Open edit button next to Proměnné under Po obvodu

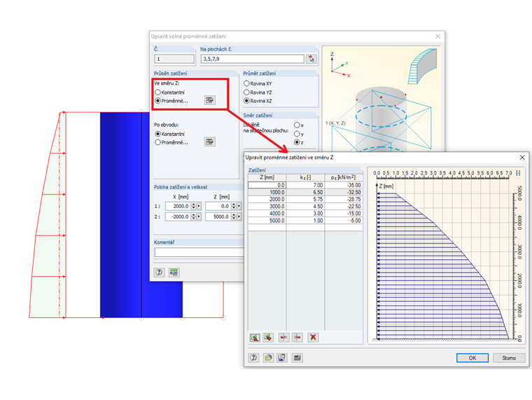[210, 142]
